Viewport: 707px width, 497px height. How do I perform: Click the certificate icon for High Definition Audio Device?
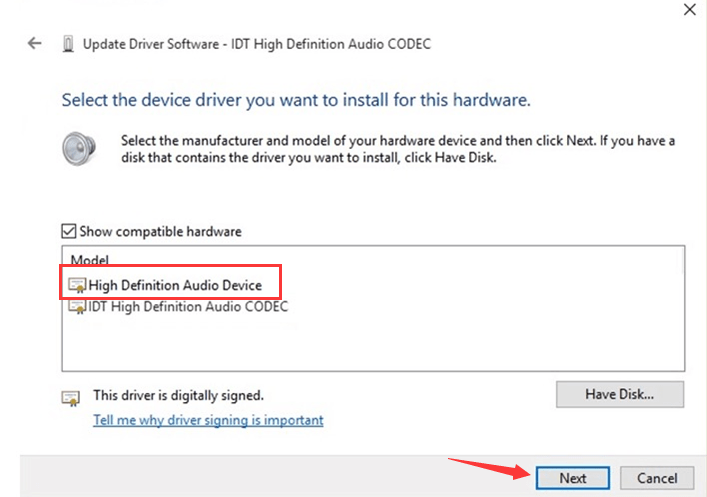(x=77, y=286)
